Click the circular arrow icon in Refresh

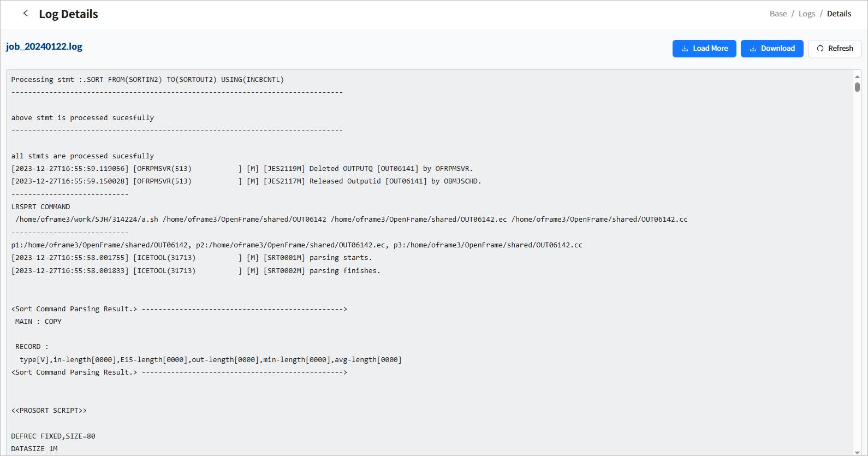[820, 49]
